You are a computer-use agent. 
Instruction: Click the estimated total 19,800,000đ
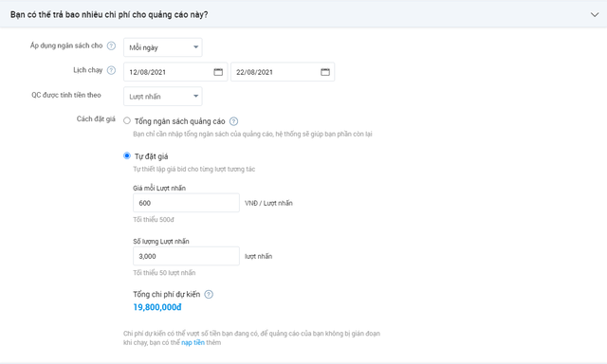(x=157, y=307)
